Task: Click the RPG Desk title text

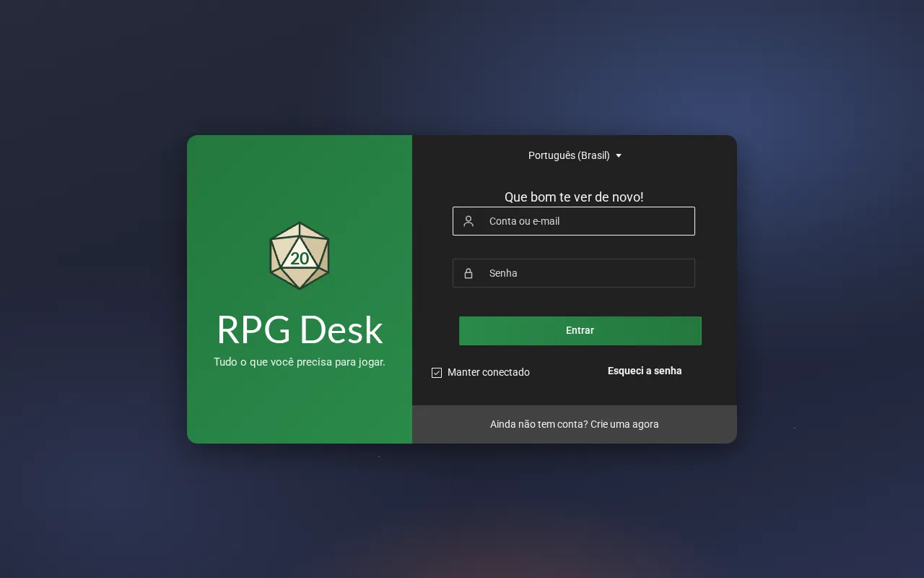Action: click(300, 329)
